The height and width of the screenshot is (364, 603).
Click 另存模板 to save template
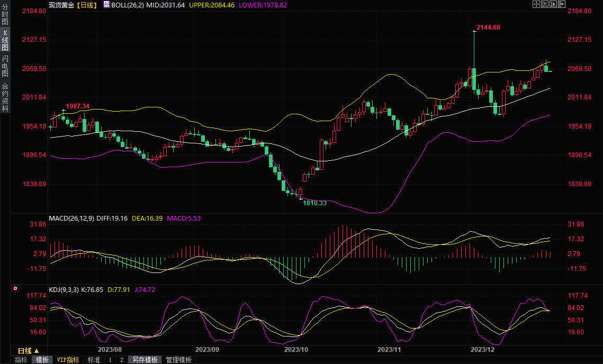[145, 360]
